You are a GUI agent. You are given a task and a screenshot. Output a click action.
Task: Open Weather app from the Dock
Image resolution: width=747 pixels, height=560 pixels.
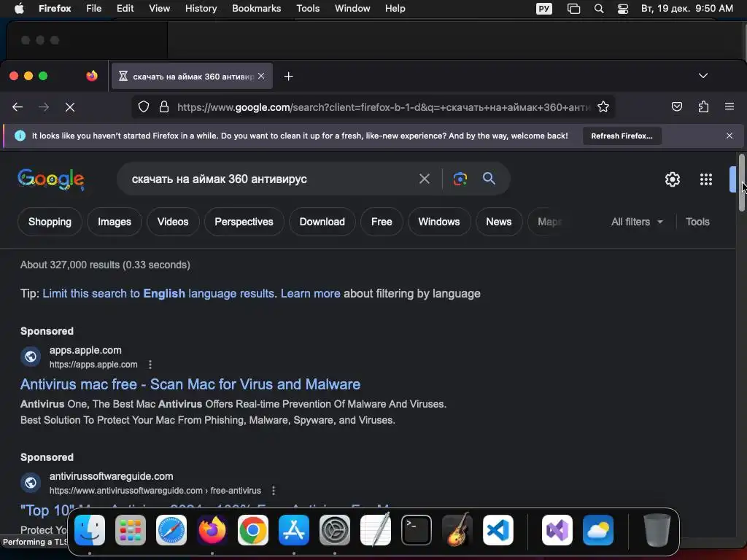pyautogui.click(x=598, y=530)
